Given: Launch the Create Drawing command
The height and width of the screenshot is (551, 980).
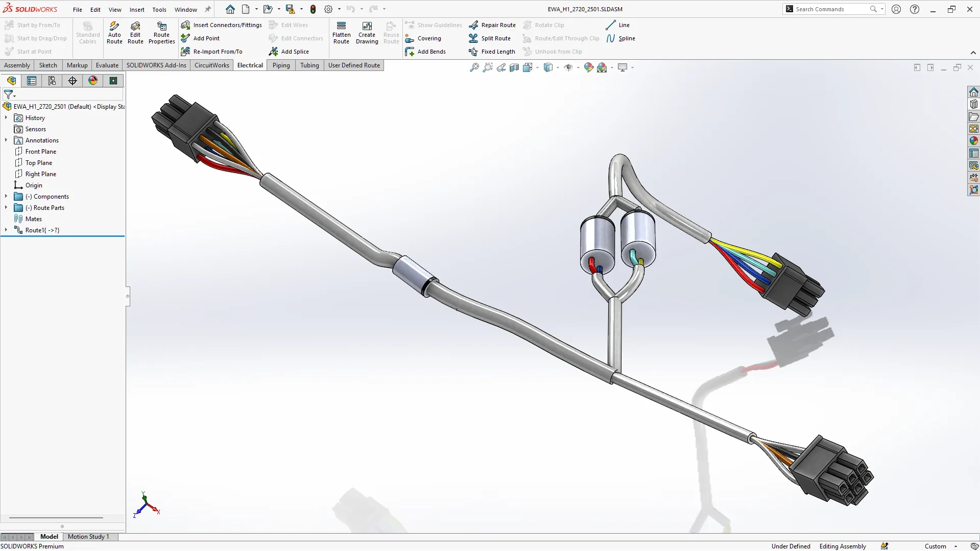Looking at the screenshot, I should tap(367, 32).
